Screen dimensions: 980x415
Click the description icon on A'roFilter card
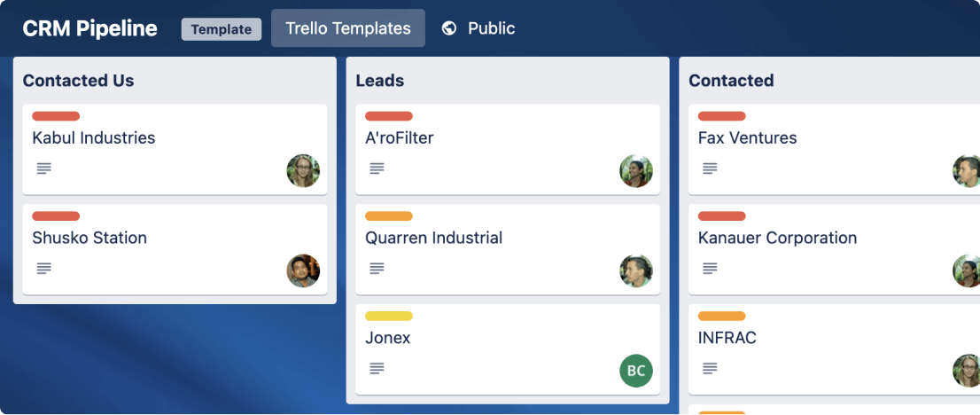click(x=377, y=168)
